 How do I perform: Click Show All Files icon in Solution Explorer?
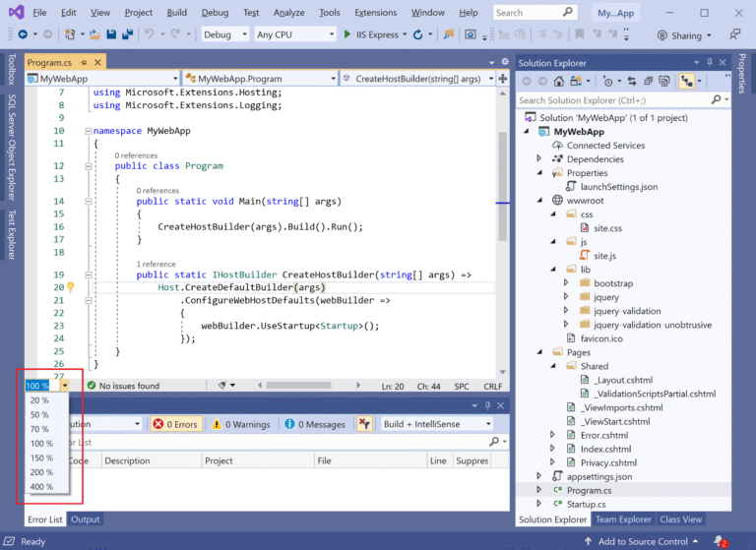664,82
